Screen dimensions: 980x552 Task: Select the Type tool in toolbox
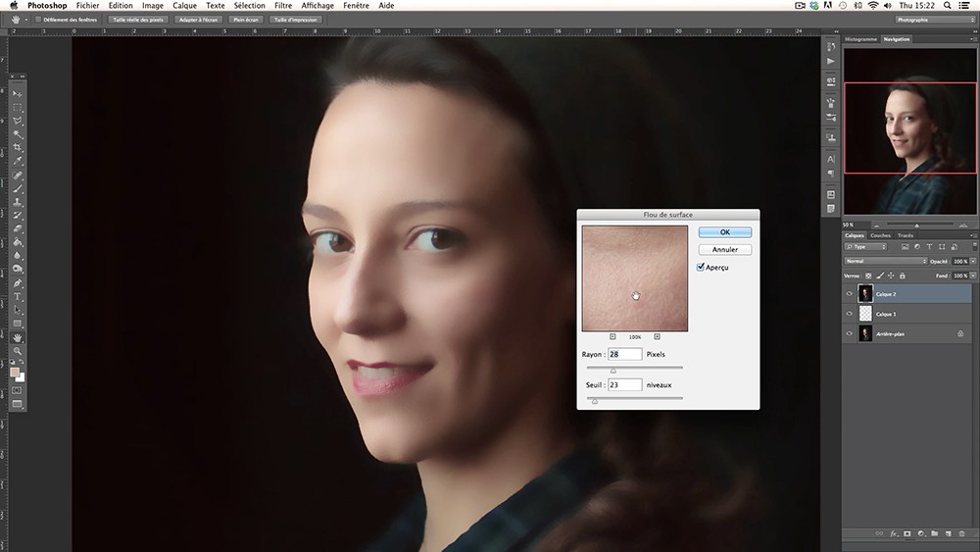click(18, 297)
